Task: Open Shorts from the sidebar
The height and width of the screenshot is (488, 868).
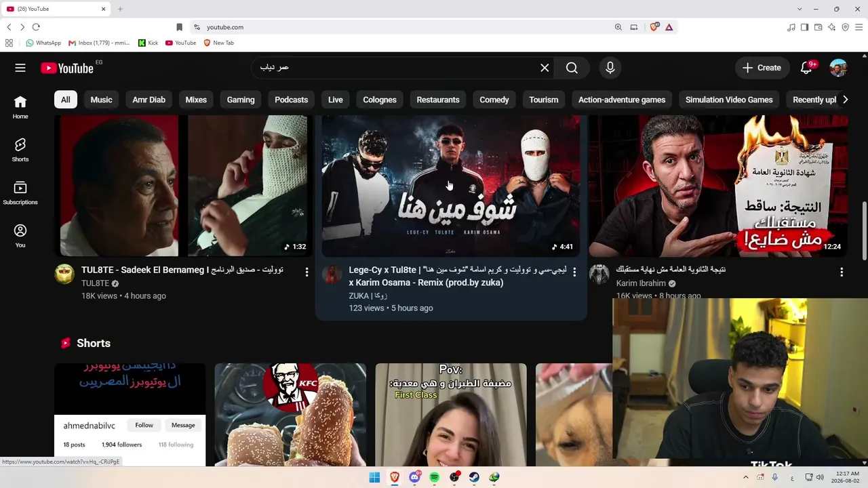Action: [x=20, y=150]
